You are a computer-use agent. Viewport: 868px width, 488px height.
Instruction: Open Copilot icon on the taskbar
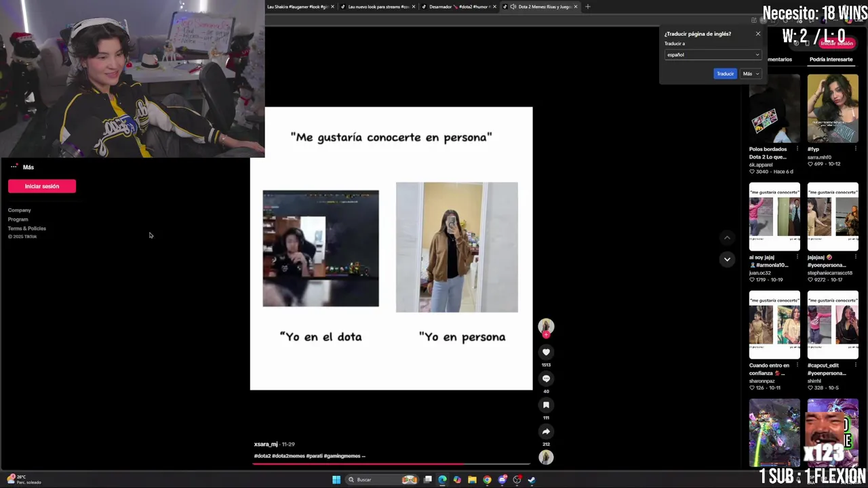coord(457,480)
